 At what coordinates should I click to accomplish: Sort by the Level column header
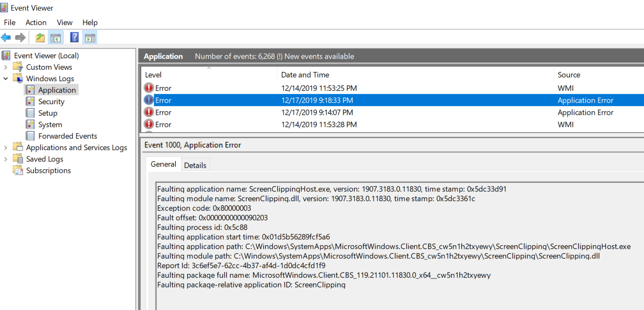coord(209,74)
